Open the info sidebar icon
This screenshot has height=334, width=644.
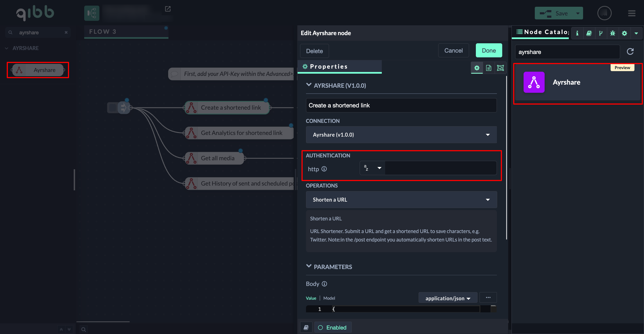click(577, 33)
